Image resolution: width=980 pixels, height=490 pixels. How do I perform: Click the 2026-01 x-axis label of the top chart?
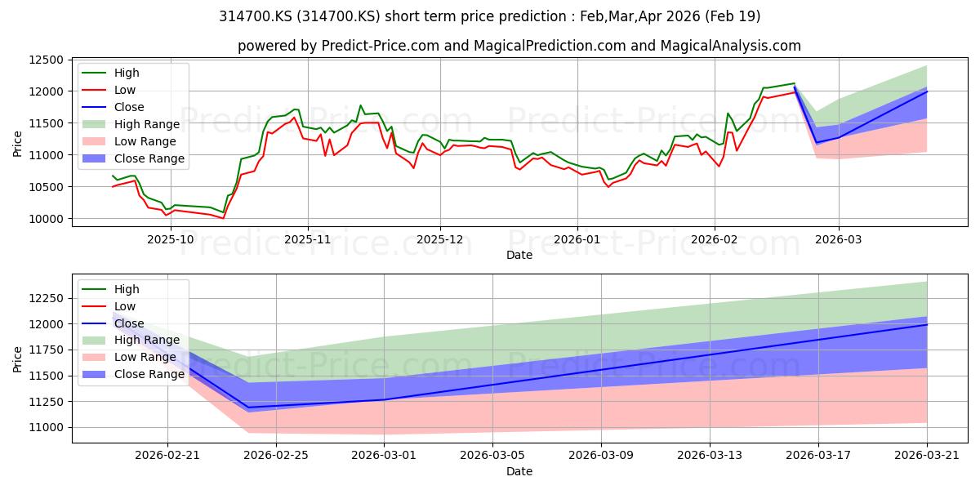tap(577, 239)
